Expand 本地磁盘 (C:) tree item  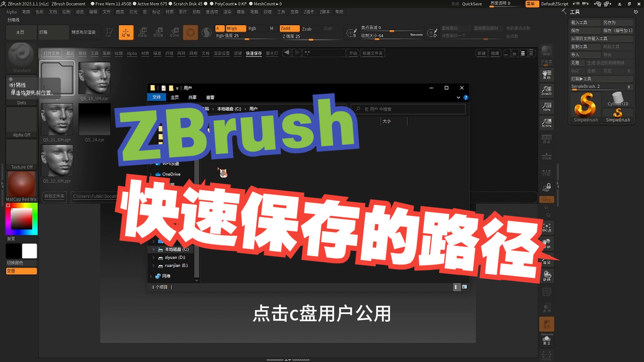click(154, 249)
